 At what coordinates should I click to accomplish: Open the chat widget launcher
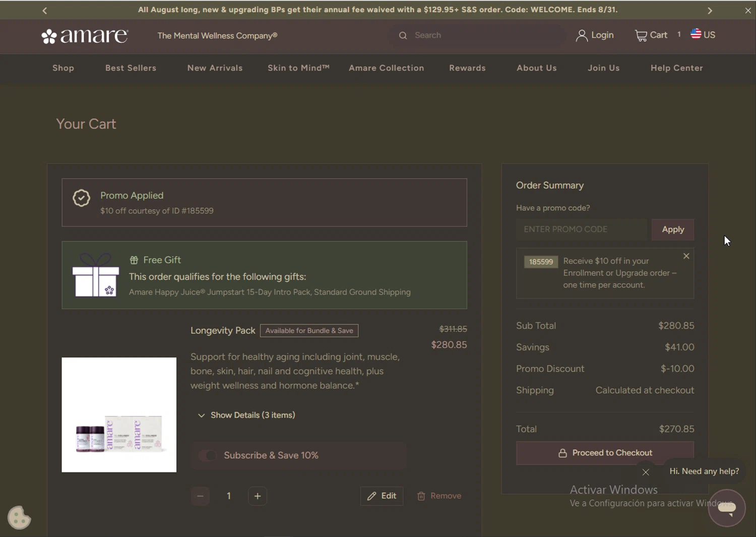[x=727, y=508]
